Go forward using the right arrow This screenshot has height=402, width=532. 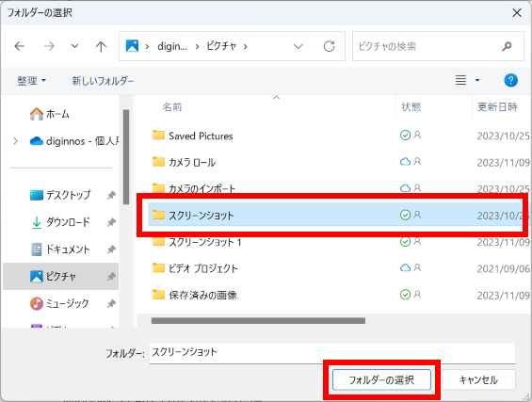[x=49, y=46]
